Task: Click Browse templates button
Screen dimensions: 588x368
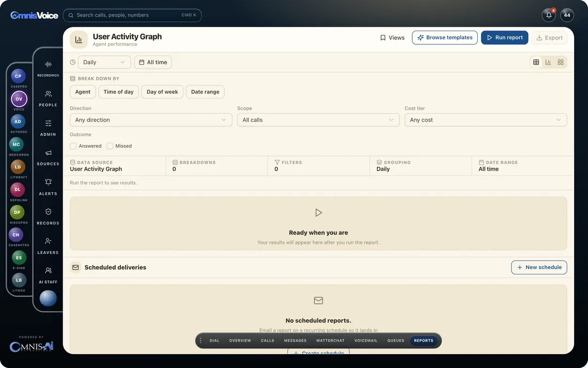Action: [x=445, y=37]
